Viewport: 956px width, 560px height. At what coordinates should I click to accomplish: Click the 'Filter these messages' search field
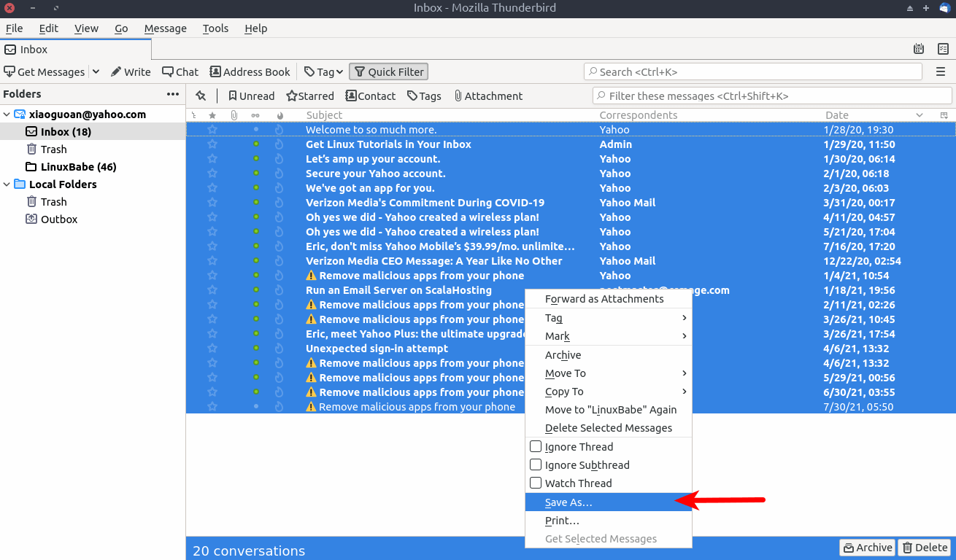772,96
